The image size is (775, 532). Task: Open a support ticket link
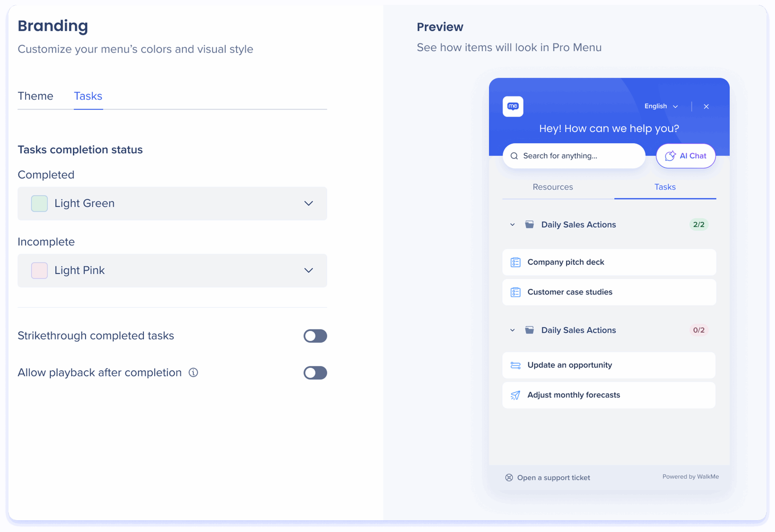click(x=553, y=478)
